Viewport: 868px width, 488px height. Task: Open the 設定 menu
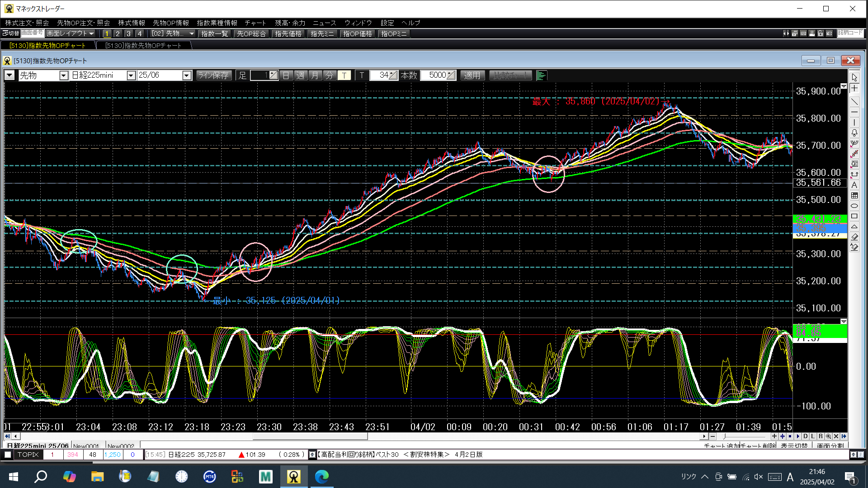[387, 23]
